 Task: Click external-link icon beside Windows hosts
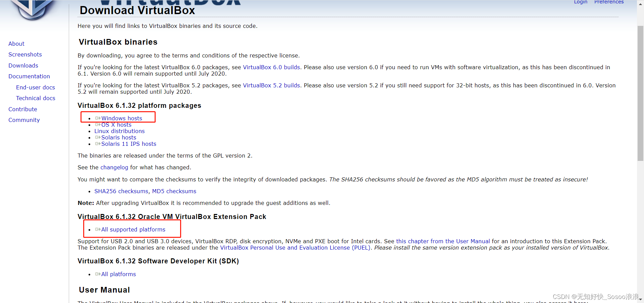(x=98, y=118)
